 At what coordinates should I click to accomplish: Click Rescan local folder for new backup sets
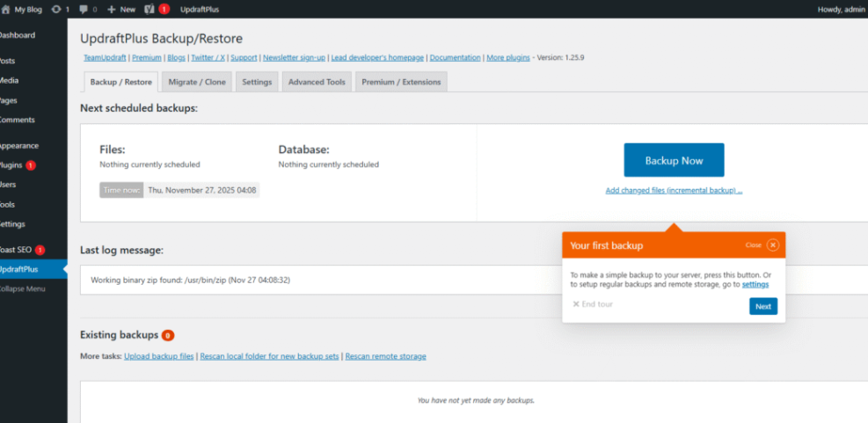270,356
